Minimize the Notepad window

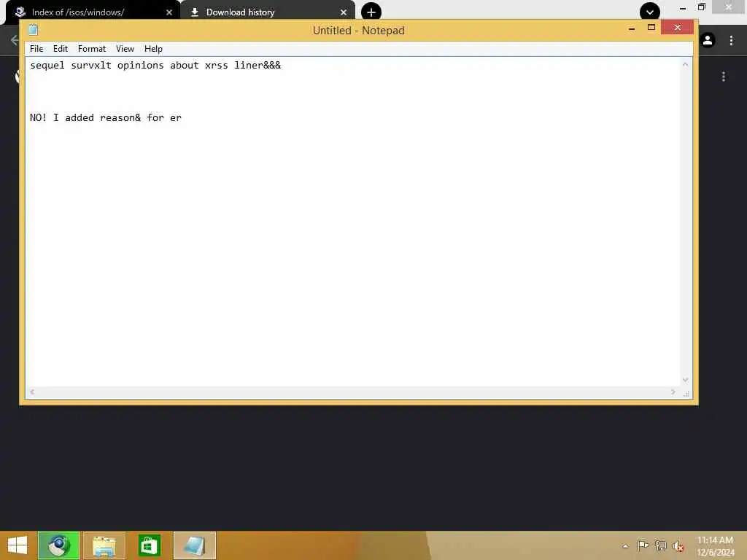632,28
